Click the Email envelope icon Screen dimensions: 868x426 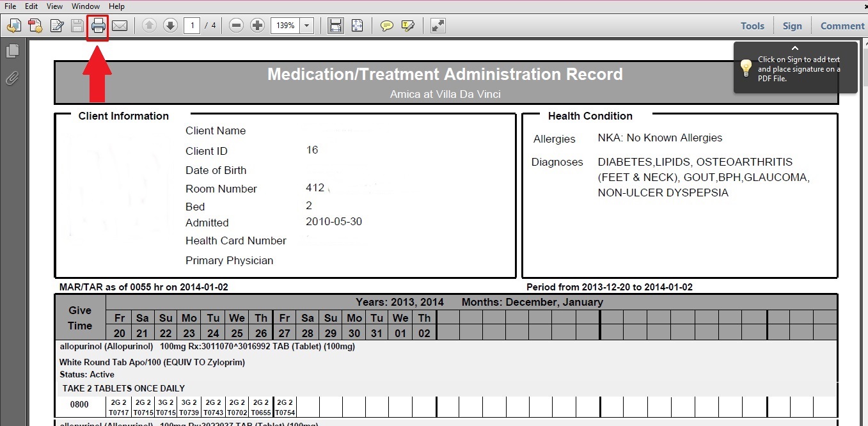click(120, 26)
